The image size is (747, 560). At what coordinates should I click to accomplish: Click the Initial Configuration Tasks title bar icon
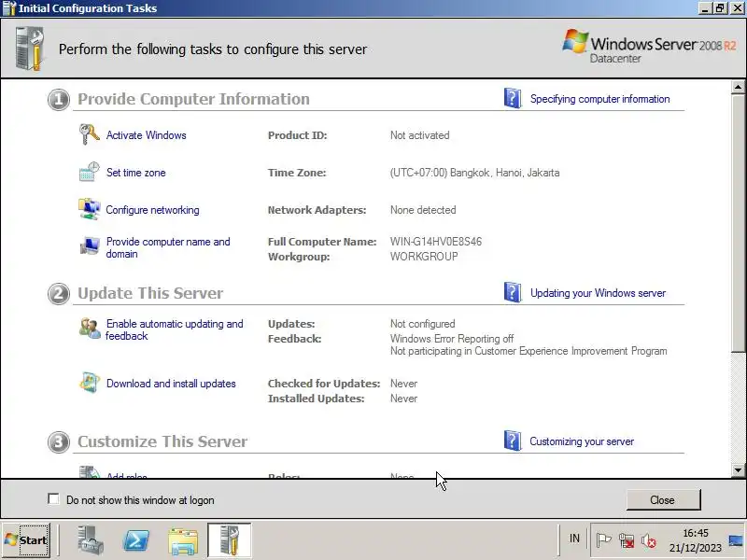click(x=9, y=8)
